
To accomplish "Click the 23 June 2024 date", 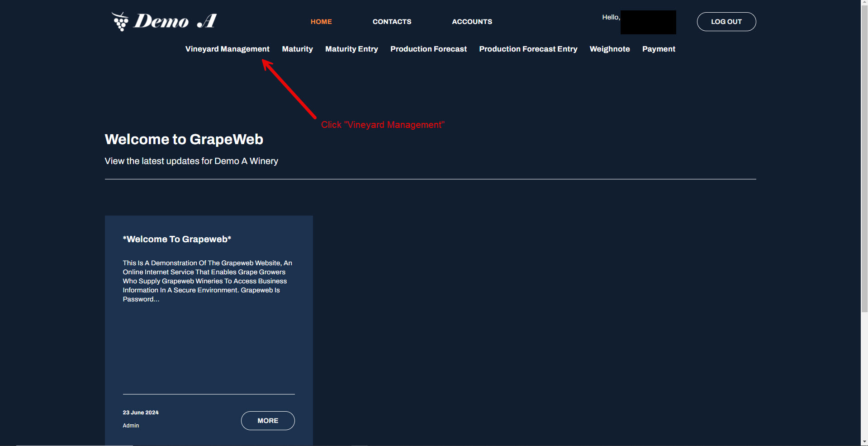I will click(140, 412).
